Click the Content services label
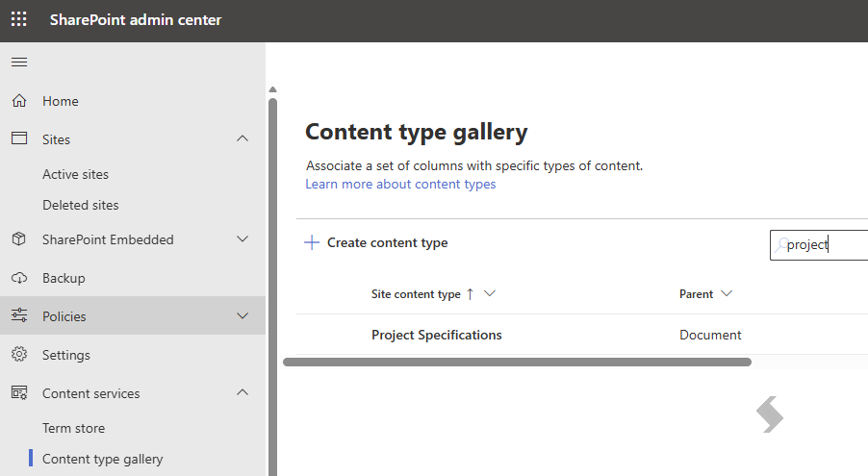868x476 pixels. 91,393
